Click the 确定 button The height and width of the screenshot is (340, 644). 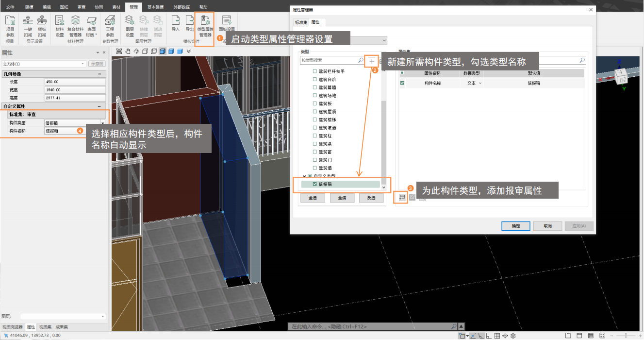[x=515, y=226]
